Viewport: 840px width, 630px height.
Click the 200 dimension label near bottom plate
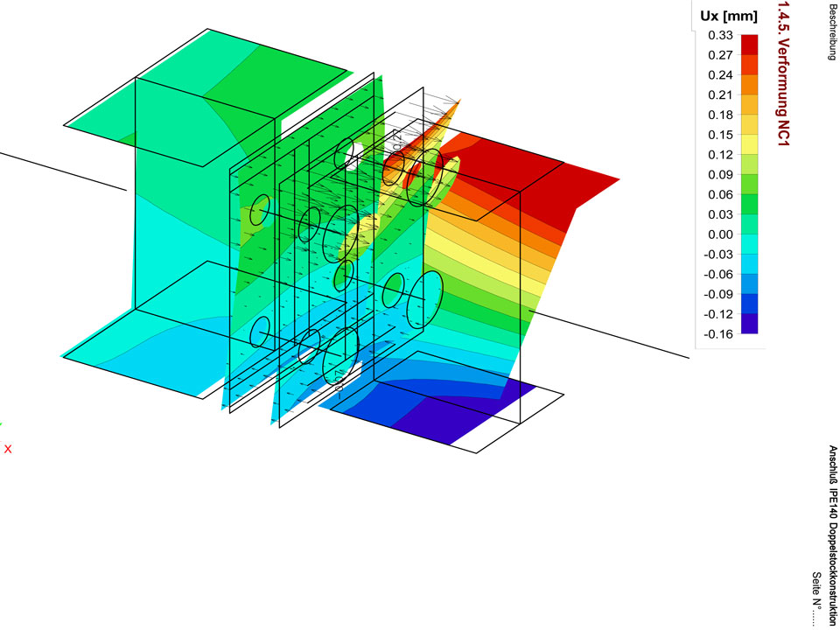coord(339,381)
